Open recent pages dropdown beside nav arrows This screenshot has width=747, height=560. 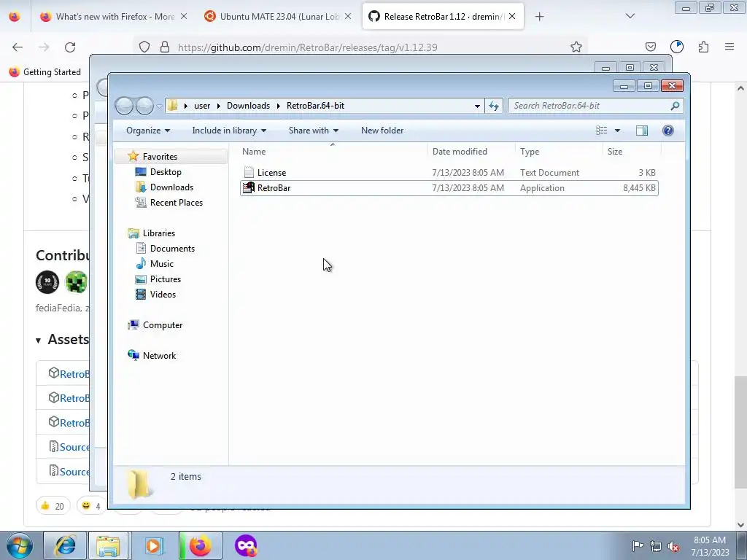(159, 106)
